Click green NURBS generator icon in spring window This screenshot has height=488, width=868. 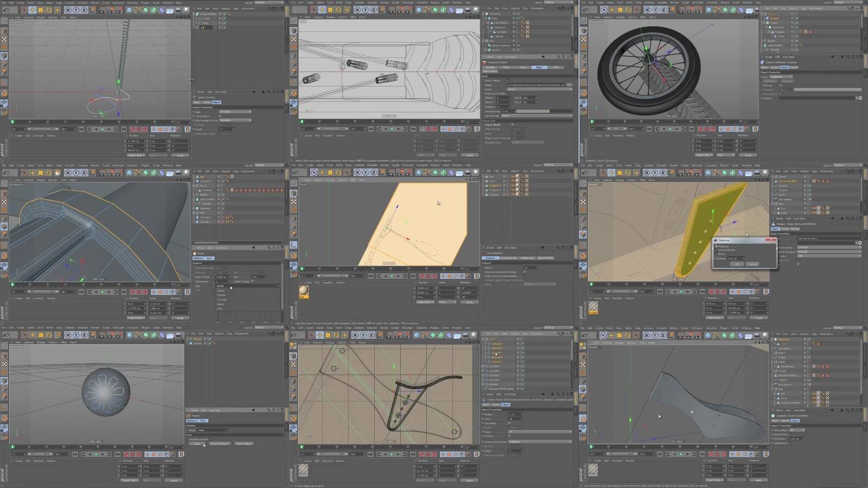click(145, 10)
